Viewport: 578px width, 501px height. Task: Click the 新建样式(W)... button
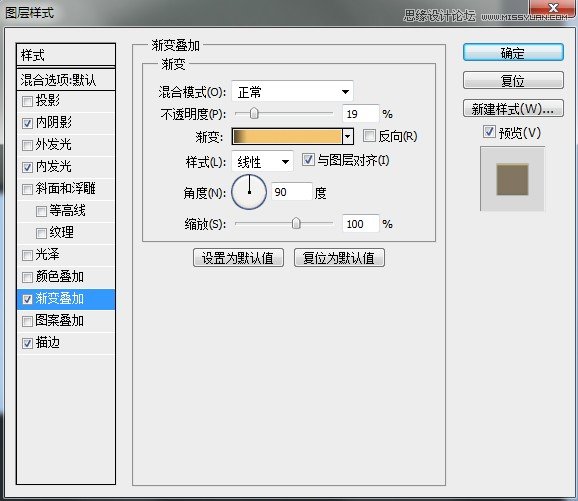[513, 108]
